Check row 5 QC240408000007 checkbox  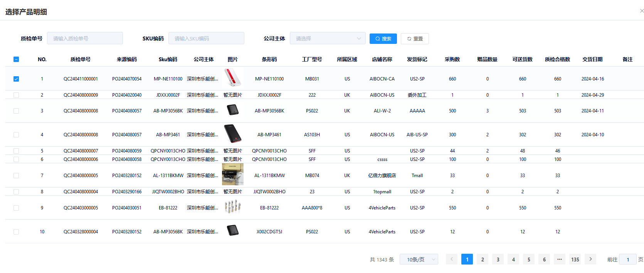point(16,151)
